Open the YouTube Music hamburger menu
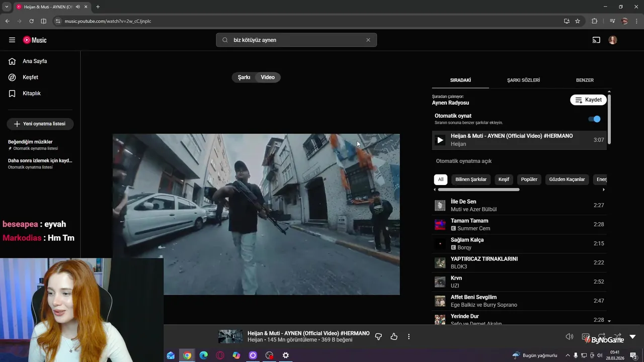 (12, 40)
